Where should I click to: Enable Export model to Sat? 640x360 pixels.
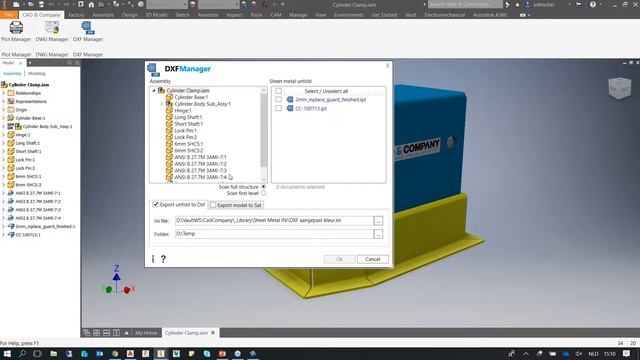pos(213,205)
